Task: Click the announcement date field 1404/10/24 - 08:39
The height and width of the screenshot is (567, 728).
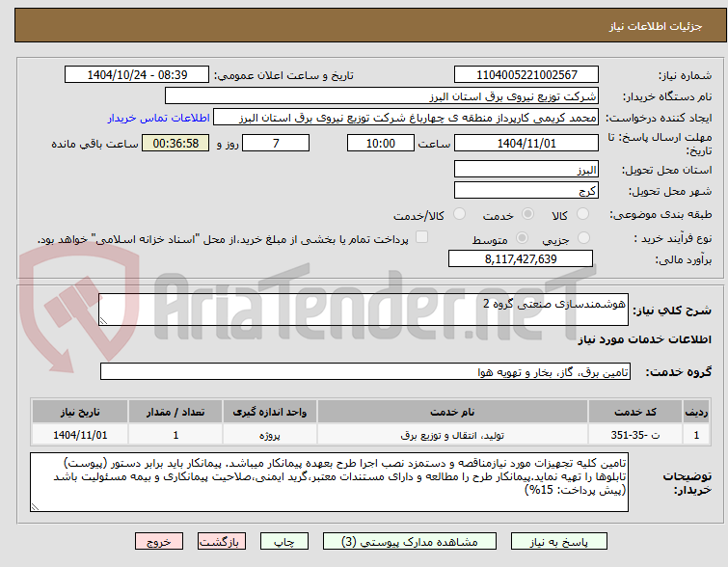Action: pos(137,75)
